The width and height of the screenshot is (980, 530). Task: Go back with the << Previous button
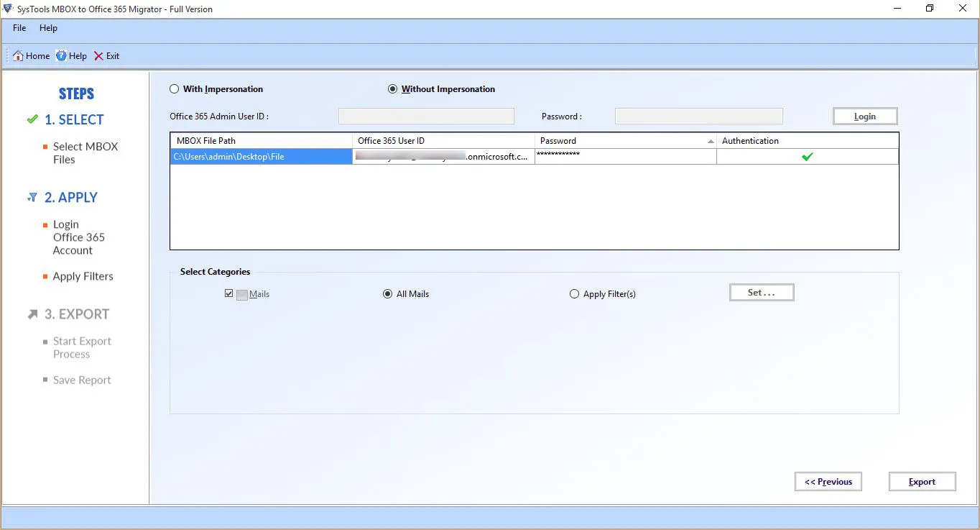[828, 482]
